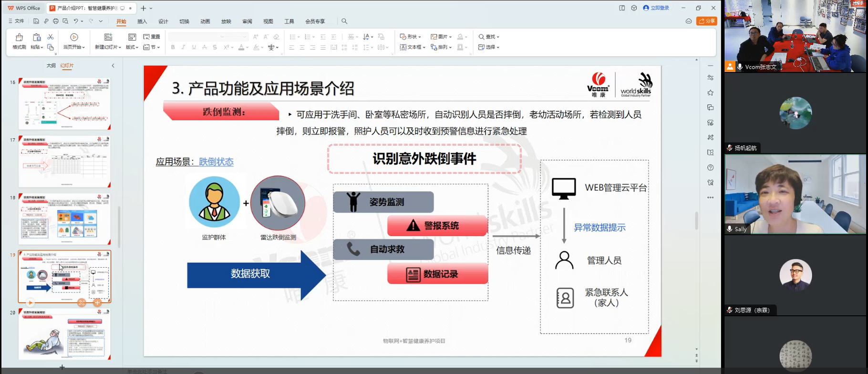Click the search magnifier beside 会员专享
The image size is (868, 374).
344,21
